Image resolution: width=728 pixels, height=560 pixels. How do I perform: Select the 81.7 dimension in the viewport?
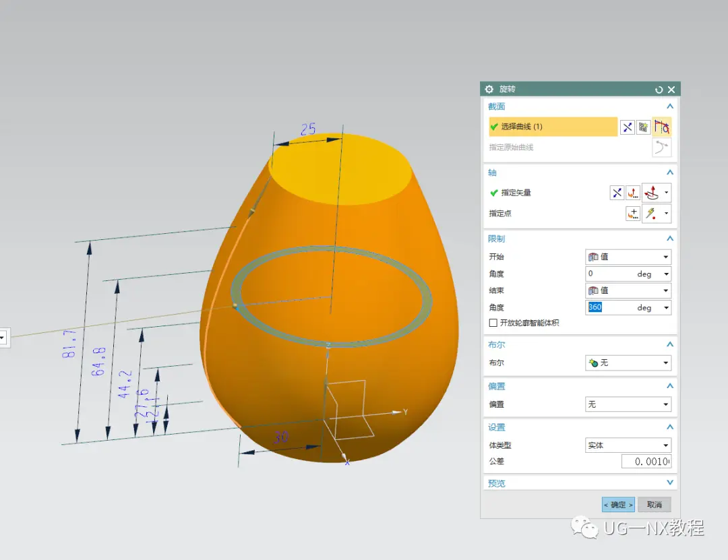click(69, 344)
